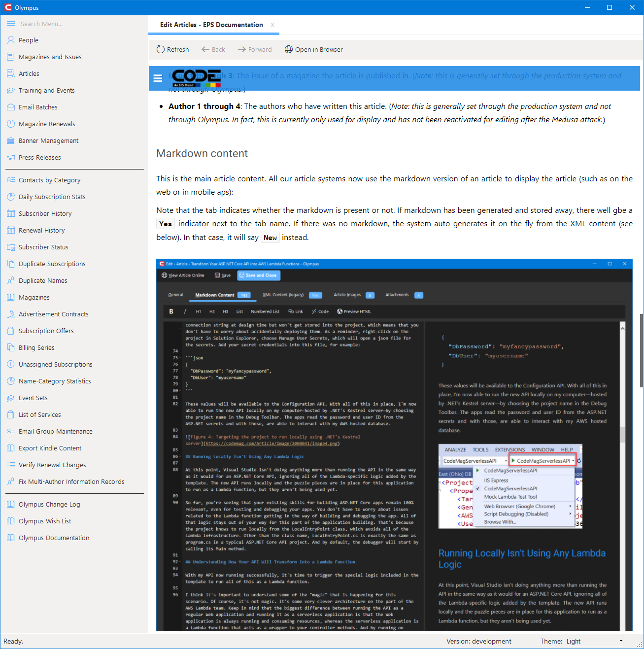Open Olympus Wish List
Image resolution: width=644 pixels, height=649 pixels.
[45, 521]
